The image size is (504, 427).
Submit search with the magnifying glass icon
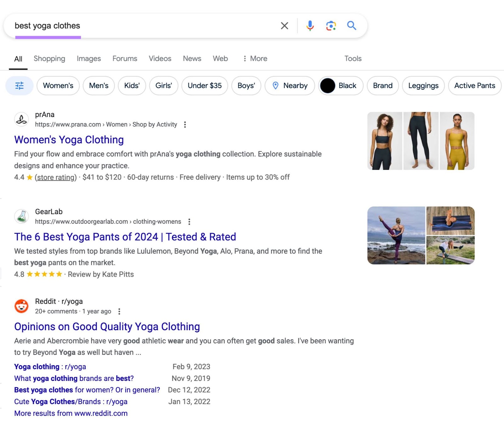click(352, 26)
